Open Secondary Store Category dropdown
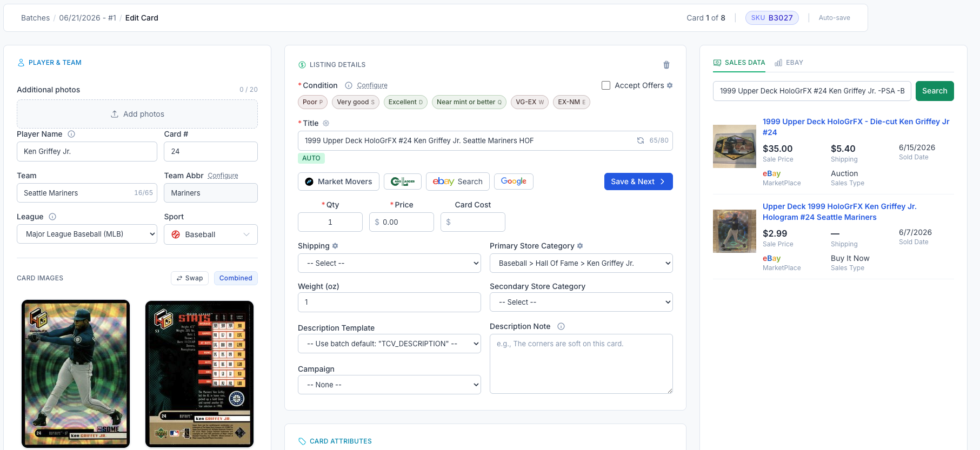980x450 pixels. click(581, 302)
